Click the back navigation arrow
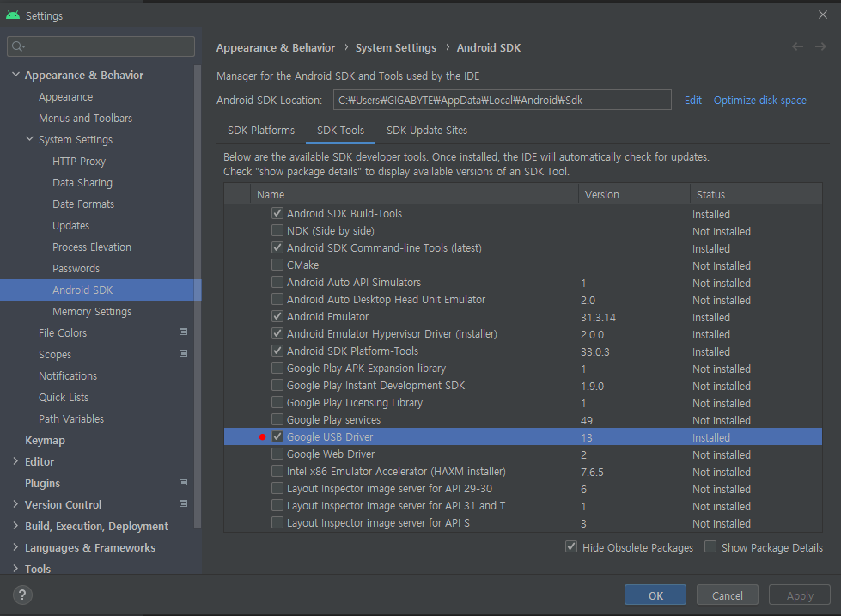Image resolution: width=841 pixels, height=616 pixels. (797, 47)
